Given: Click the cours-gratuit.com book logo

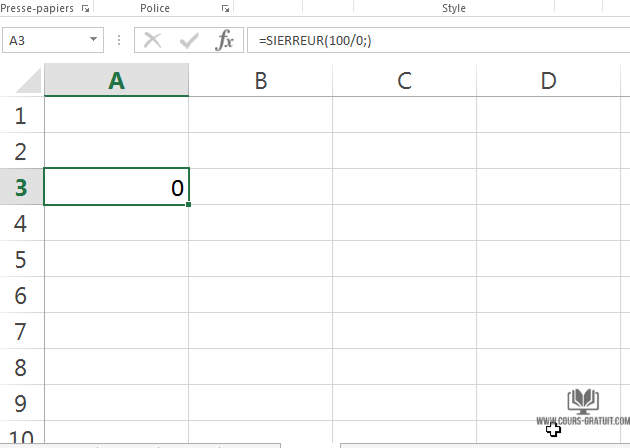Looking at the screenshot, I should [582, 402].
